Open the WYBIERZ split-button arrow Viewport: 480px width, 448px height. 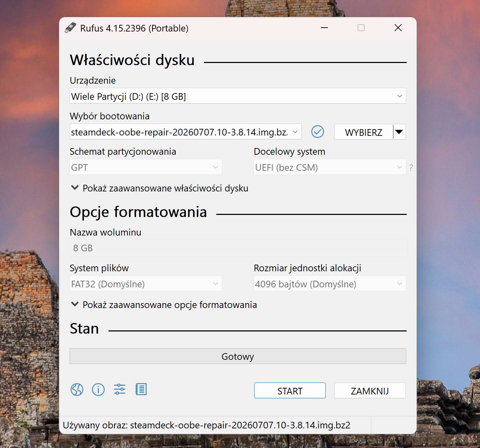point(399,132)
